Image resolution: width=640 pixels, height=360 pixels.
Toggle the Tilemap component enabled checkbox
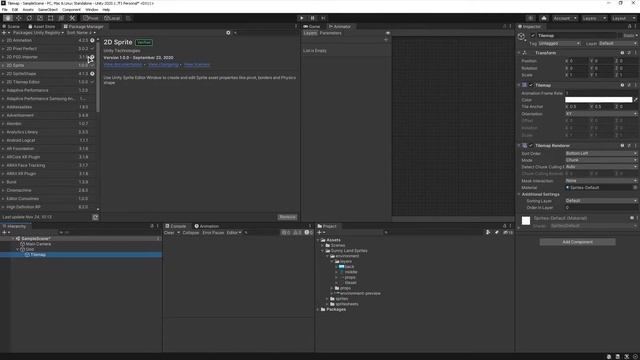531,85
